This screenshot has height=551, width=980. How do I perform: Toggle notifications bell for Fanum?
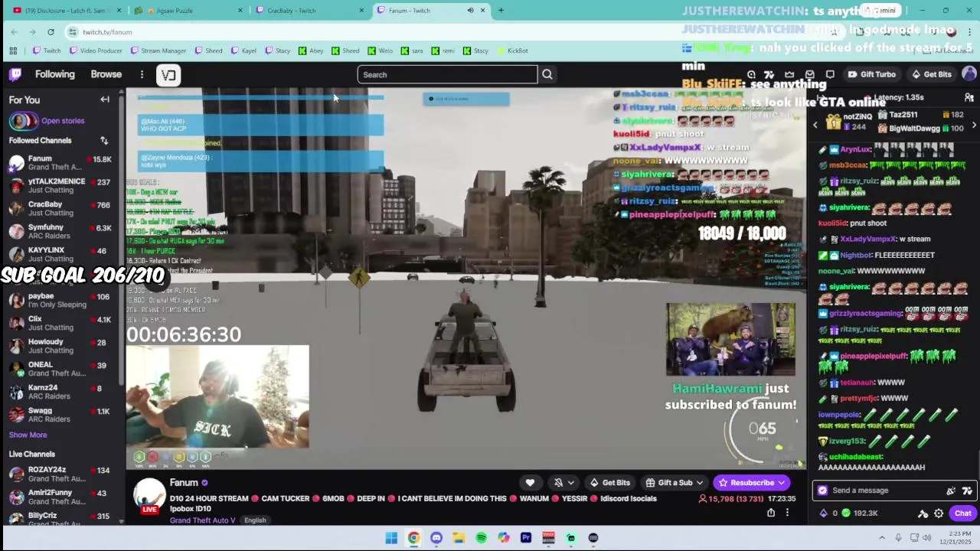point(563,483)
